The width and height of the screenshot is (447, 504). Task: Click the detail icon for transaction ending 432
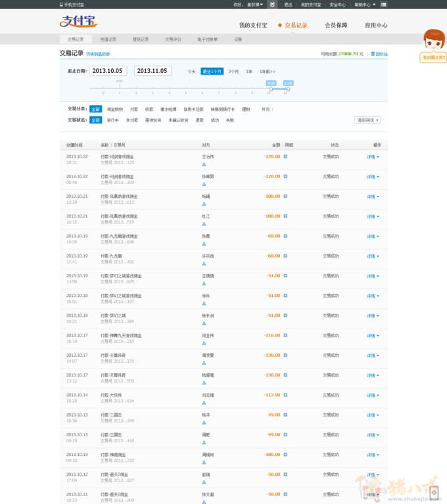coord(285,256)
